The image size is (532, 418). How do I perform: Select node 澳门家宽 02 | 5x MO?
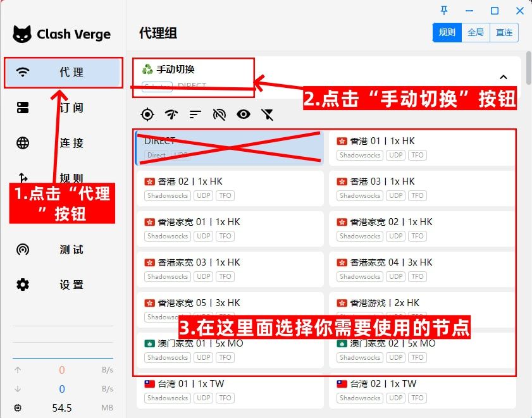(423, 350)
